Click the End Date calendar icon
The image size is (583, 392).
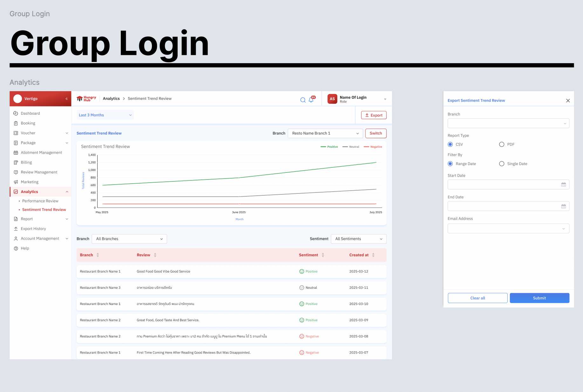click(x=563, y=206)
